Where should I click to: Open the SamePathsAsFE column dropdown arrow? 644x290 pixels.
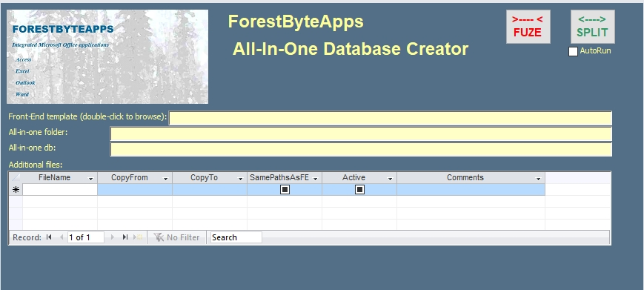pyautogui.click(x=316, y=179)
